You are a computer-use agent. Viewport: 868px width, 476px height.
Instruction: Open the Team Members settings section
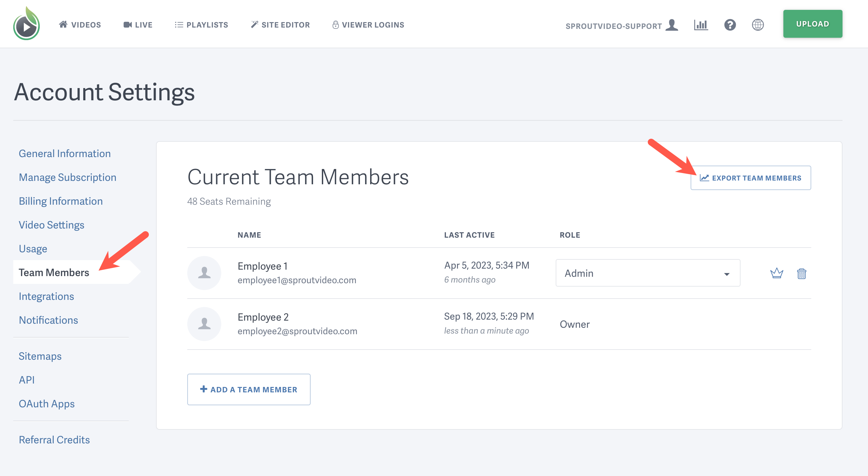coord(54,272)
